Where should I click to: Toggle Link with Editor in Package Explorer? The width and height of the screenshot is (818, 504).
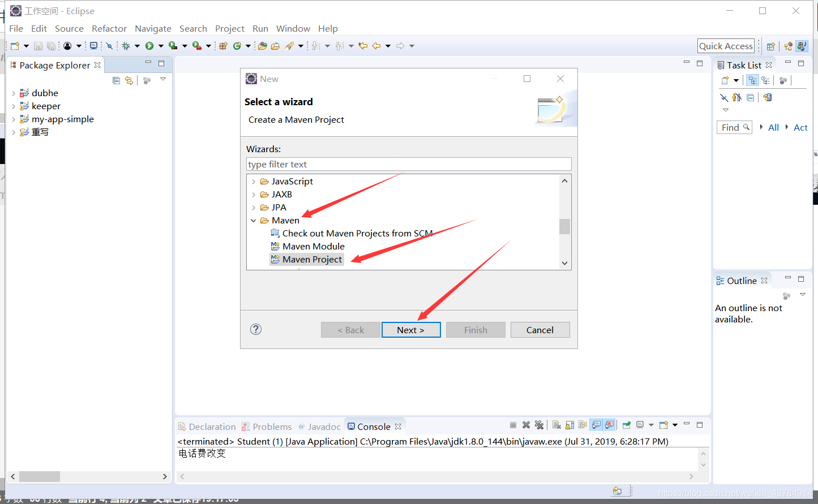click(129, 80)
